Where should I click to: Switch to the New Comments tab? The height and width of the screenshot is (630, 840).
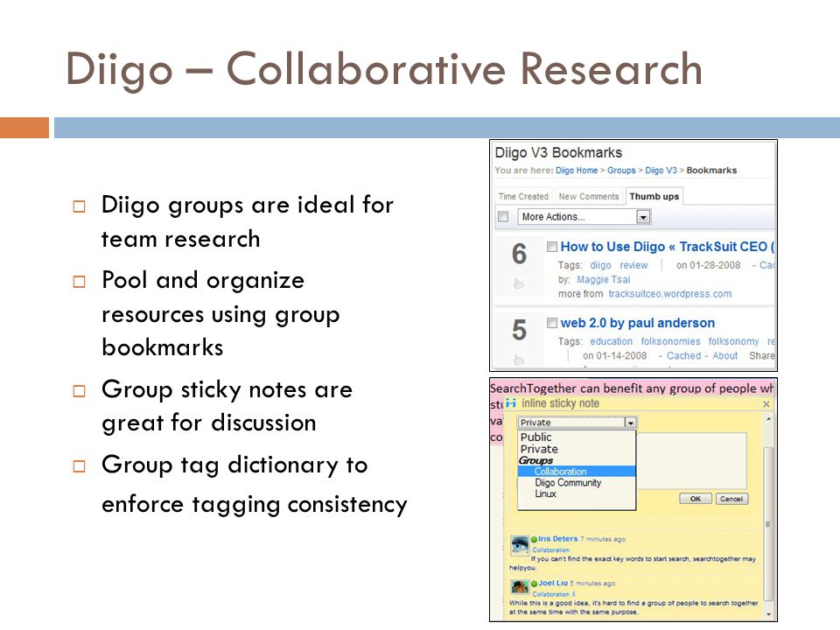[589, 197]
